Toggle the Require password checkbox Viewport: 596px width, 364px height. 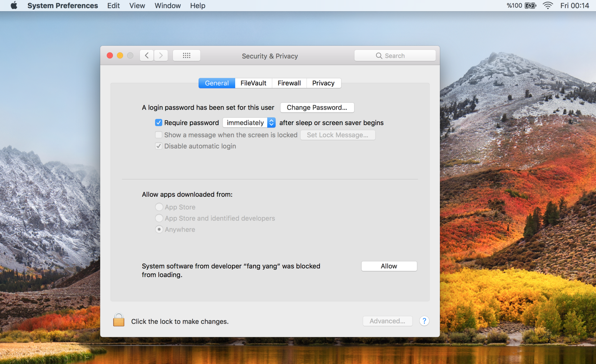159,123
